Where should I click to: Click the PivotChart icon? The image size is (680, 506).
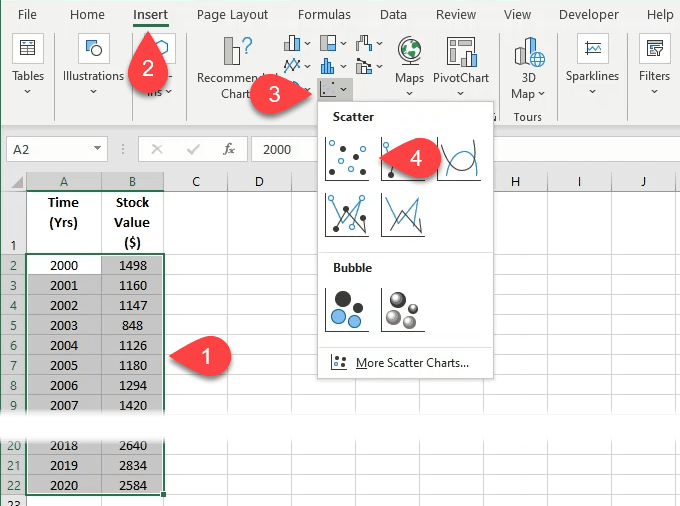pos(461,51)
